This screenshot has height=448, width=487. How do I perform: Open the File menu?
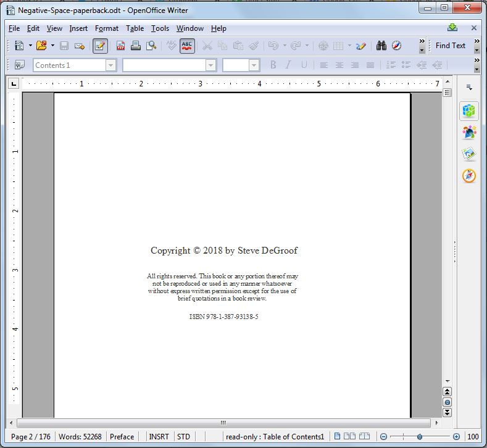pos(14,28)
